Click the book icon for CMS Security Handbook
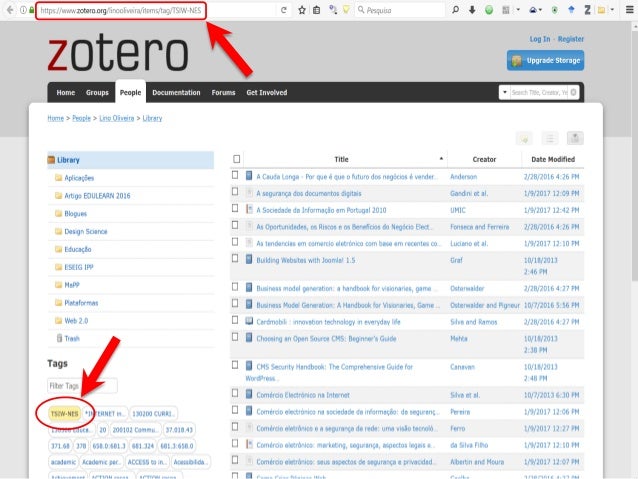Viewport: 638px width, 479px height. (x=249, y=366)
